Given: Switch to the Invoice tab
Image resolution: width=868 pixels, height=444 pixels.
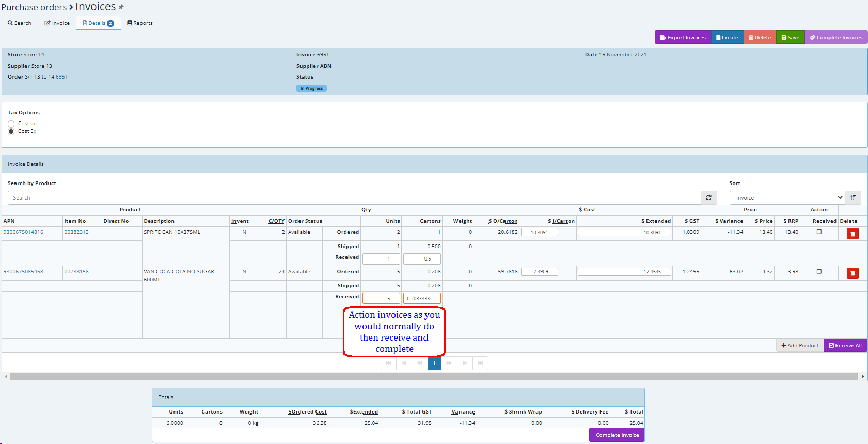Looking at the screenshot, I should pyautogui.click(x=57, y=23).
